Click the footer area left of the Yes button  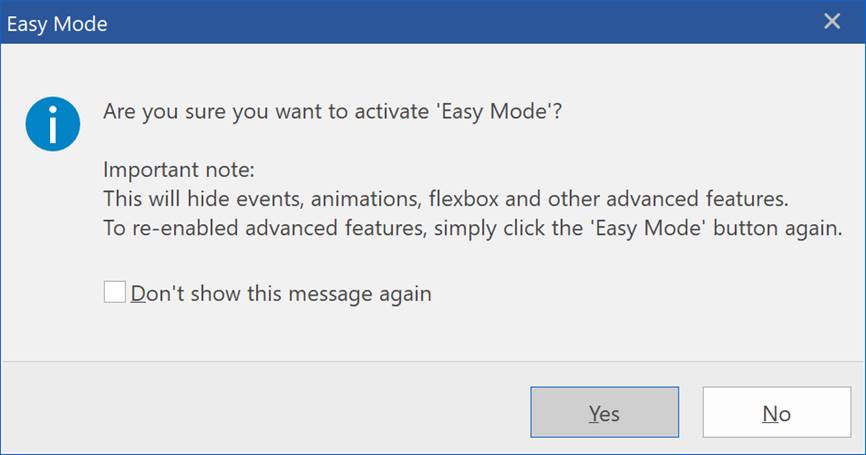265,409
